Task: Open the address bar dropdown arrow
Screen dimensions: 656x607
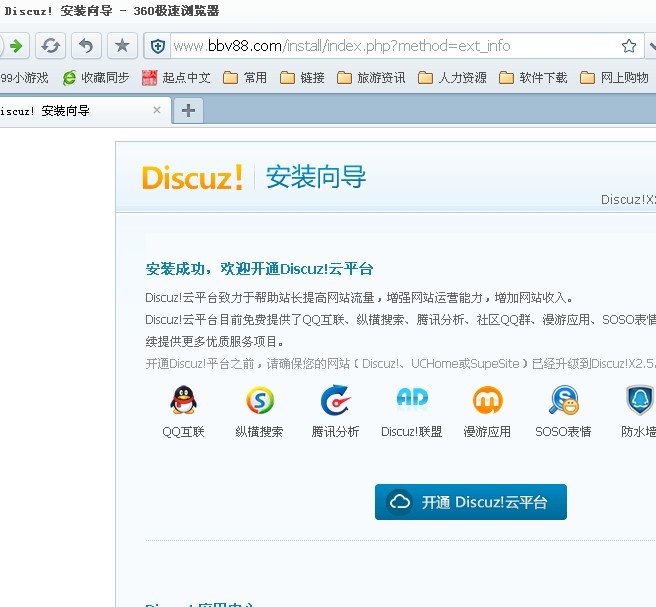Action: 651,46
